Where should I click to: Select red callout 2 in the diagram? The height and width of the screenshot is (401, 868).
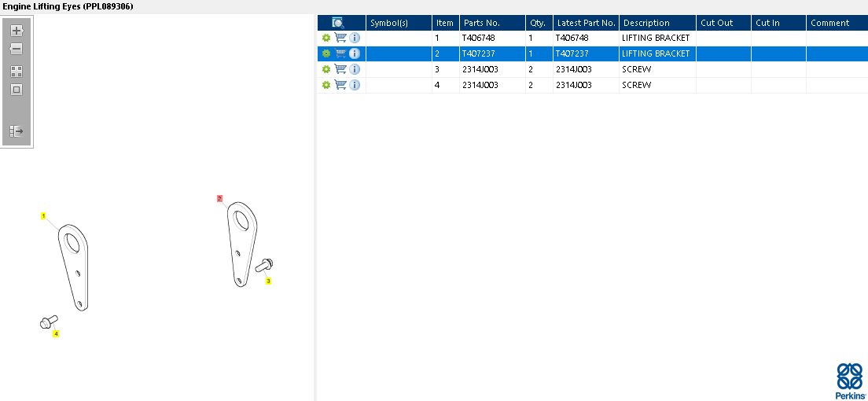click(219, 198)
